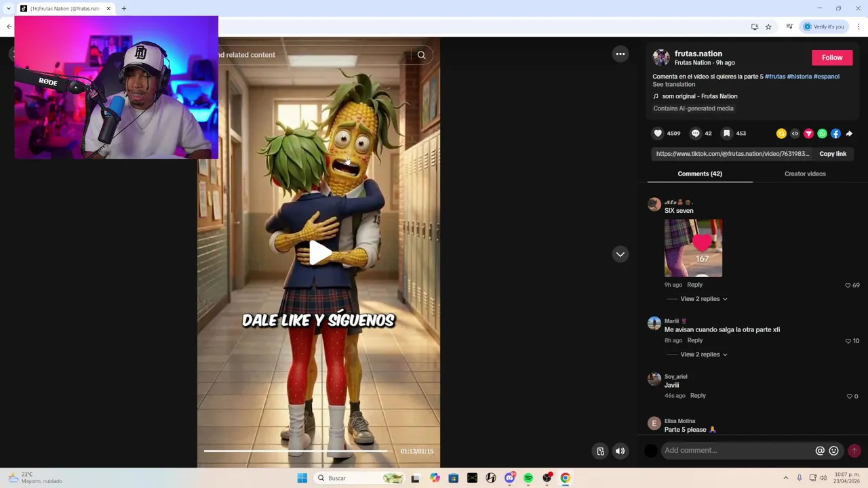Image resolution: width=868 pixels, height=488 pixels.
Task: Click the #espanol hashtag
Action: pyautogui.click(x=827, y=77)
